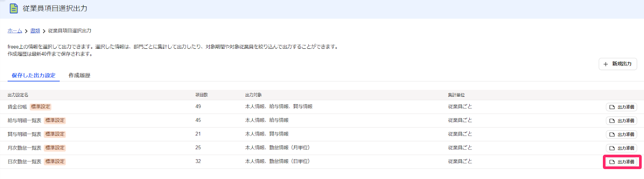Open the ホーム breadcrumb link
Screen dimensions: 644x179
click(15, 31)
